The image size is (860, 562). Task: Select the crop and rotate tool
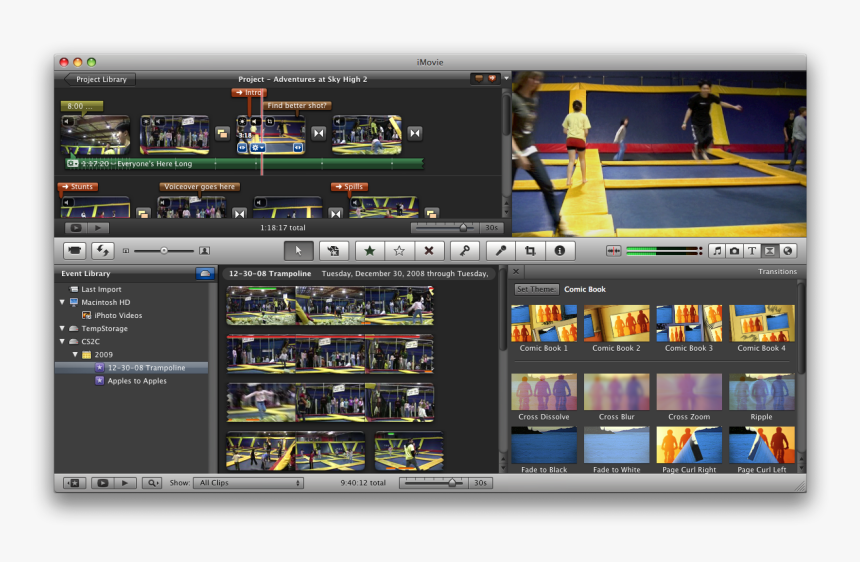click(530, 251)
